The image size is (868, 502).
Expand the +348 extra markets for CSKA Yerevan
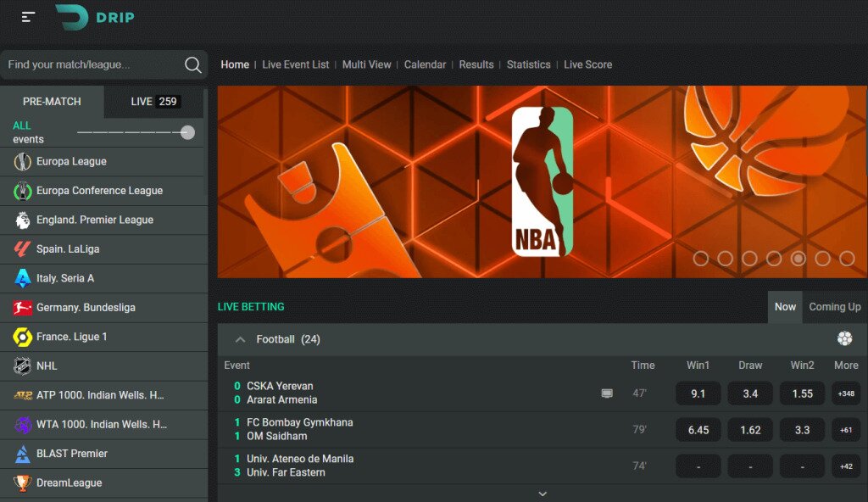[846, 393]
